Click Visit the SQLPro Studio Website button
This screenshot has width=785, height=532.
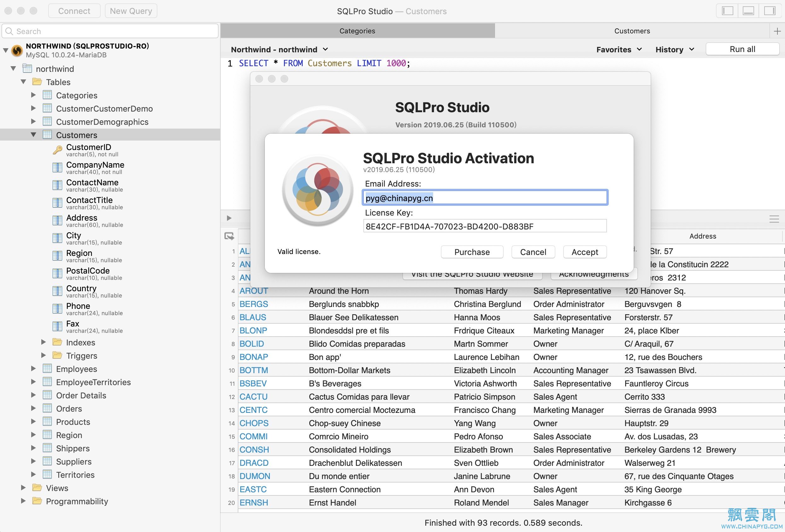472,275
